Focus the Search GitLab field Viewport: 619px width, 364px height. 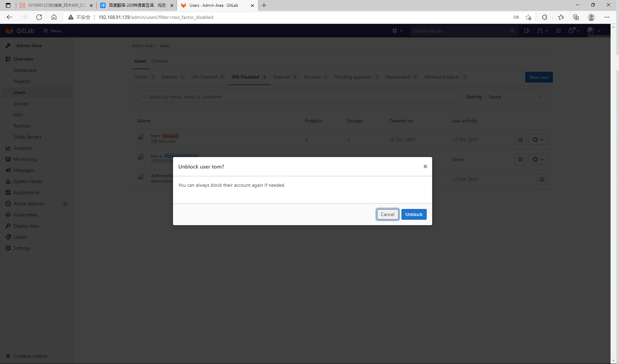click(463, 31)
